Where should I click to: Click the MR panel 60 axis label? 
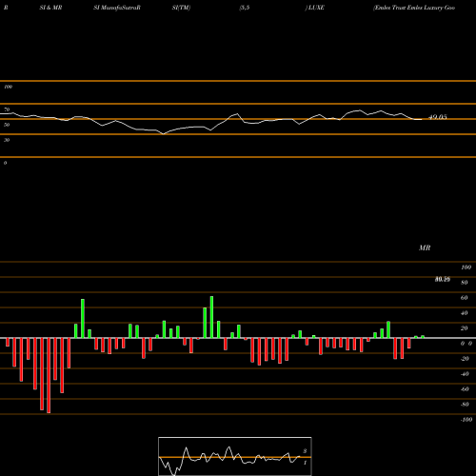tap(465, 298)
